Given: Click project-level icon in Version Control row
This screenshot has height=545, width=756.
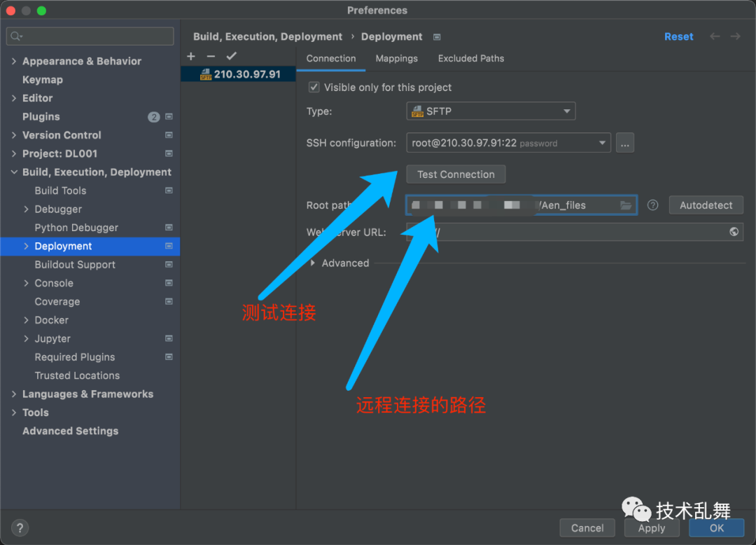Looking at the screenshot, I should click(169, 135).
